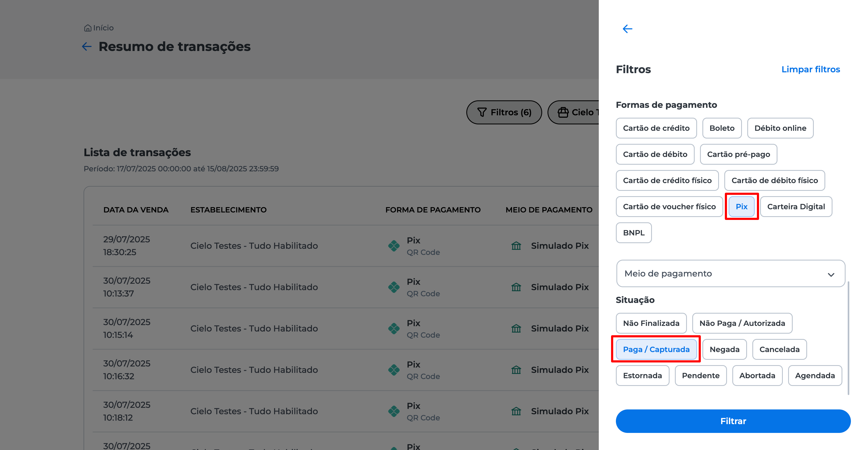Toggle Negada status filter

click(x=725, y=349)
